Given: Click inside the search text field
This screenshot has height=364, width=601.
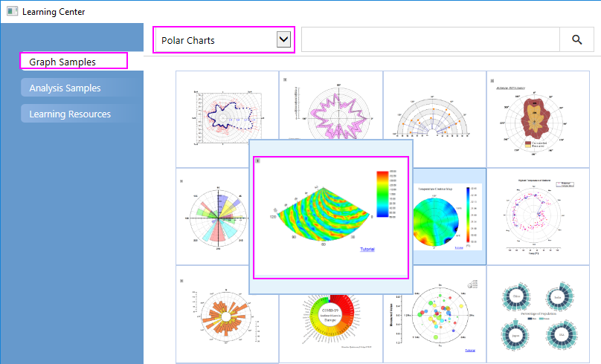Looking at the screenshot, I should 430,40.
